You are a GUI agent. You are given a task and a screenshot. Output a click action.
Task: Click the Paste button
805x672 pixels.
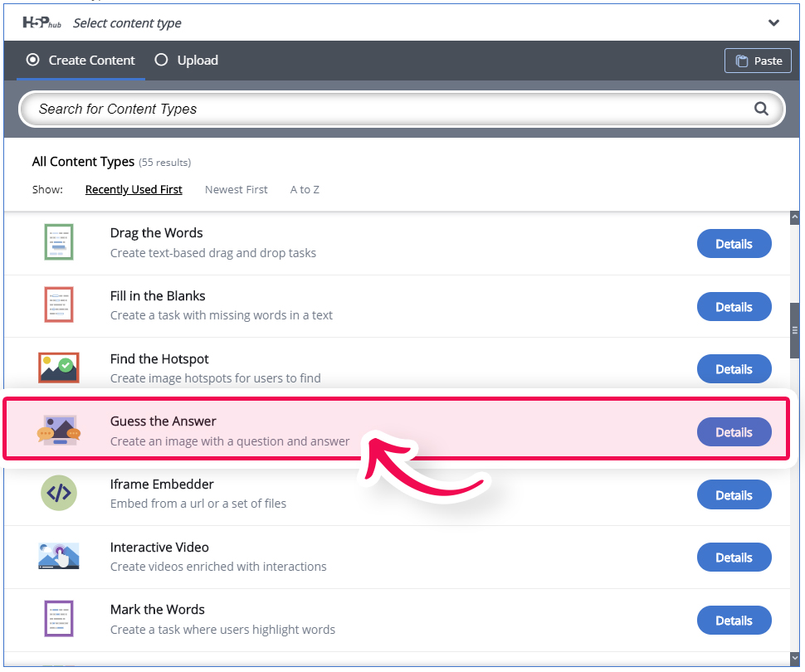pos(757,61)
